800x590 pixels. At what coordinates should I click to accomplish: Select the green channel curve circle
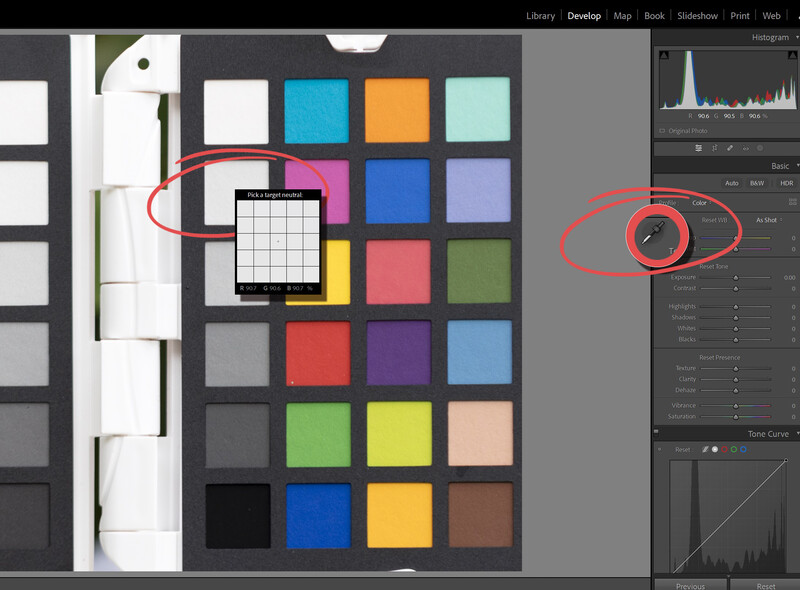click(734, 449)
